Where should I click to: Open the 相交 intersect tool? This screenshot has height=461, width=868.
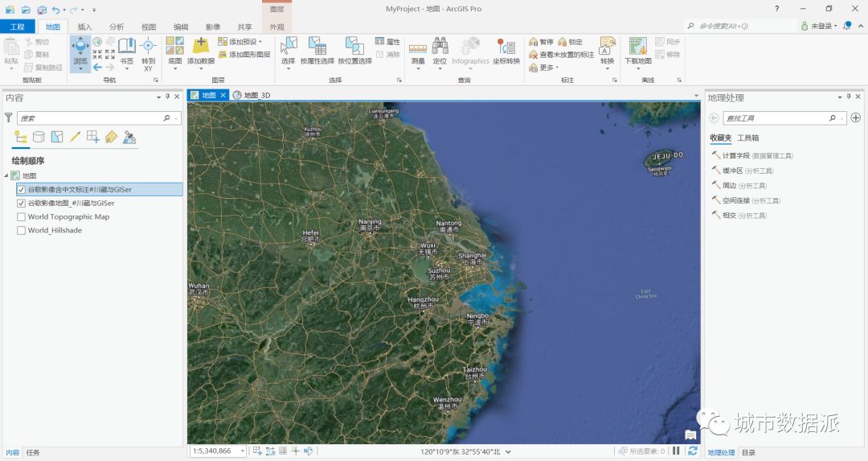click(739, 216)
